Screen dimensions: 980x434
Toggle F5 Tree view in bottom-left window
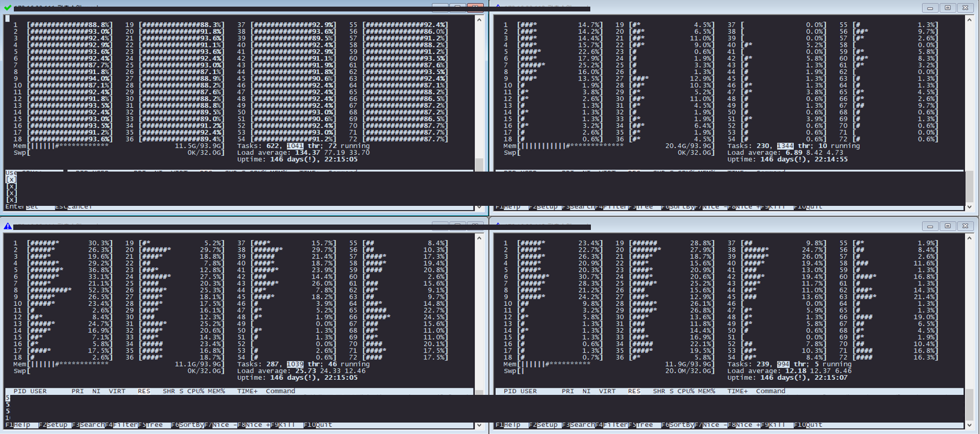[x=151, y=425]
